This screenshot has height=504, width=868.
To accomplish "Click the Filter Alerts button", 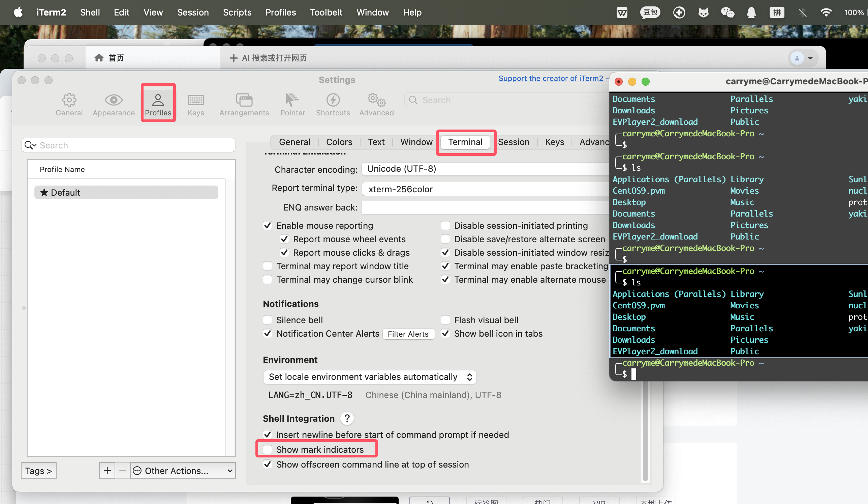I will click(408, 334).
